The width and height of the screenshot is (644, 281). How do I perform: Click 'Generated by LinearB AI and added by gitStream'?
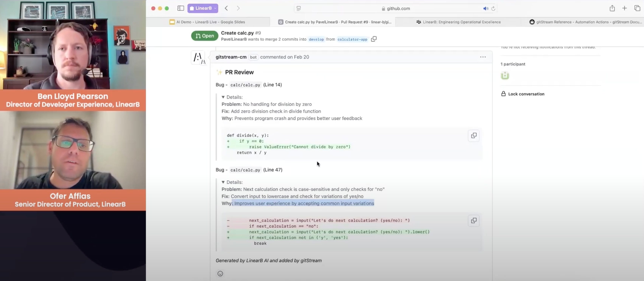pyautogui.click(x=268, y=261)
